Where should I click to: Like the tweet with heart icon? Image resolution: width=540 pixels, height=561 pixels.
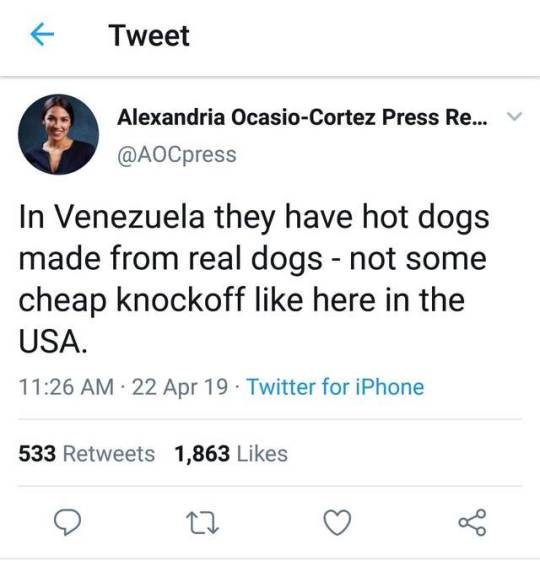[x=337, y=522]
